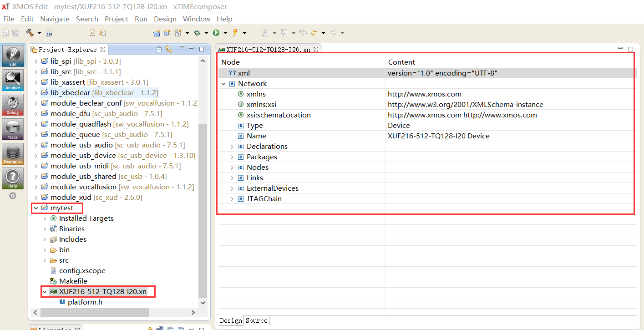Run the application with the green play icon
The image size is (644, 330).
point(217,32)
